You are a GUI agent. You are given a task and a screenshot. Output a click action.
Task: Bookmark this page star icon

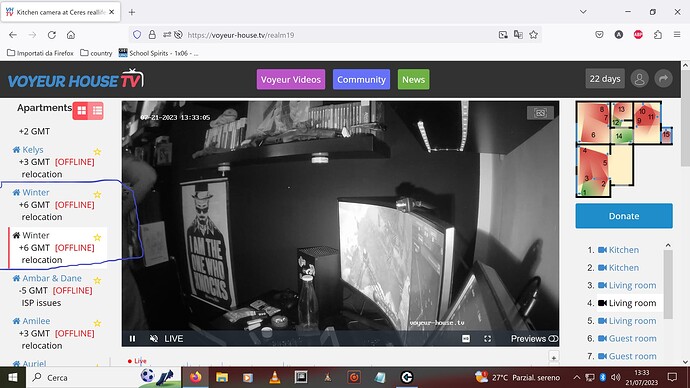533,35
